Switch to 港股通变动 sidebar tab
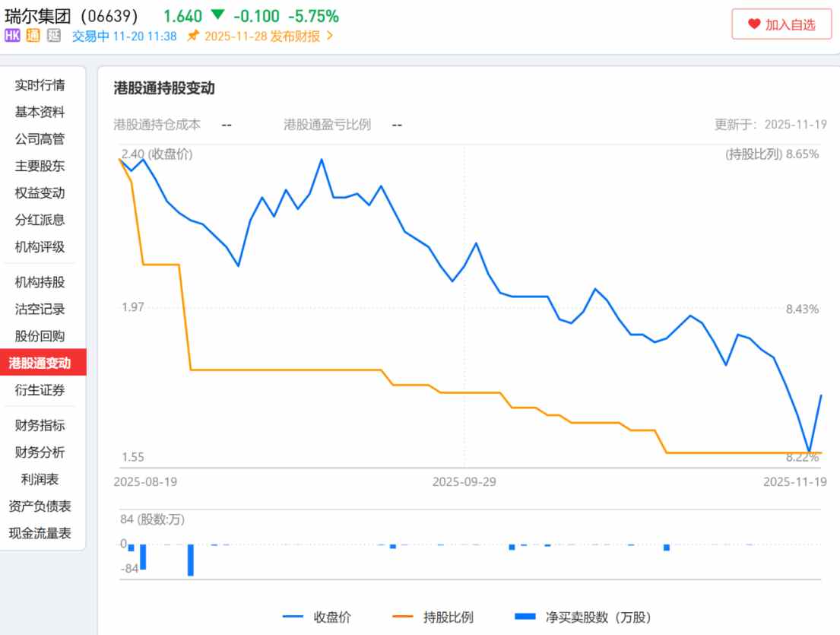Screen dimensions: 840x635 coord(40,363)
